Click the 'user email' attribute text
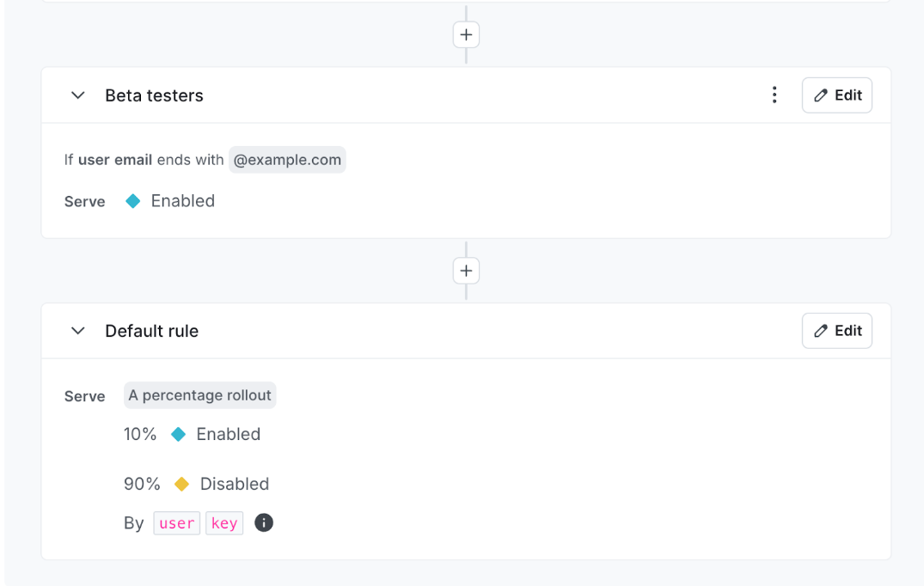 point(115,160)
